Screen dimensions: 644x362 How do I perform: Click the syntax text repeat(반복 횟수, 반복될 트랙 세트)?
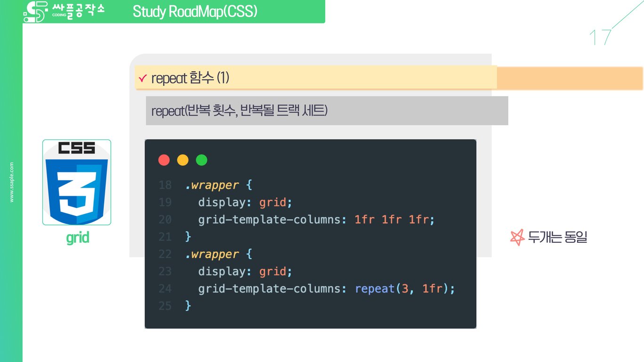tap(239, 111)
